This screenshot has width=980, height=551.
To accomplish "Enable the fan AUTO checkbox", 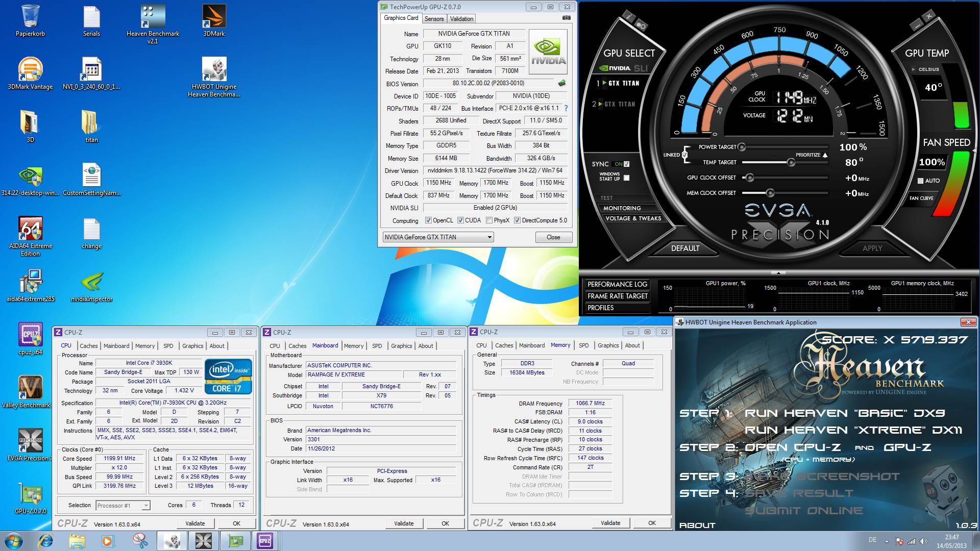I will 920,181.
